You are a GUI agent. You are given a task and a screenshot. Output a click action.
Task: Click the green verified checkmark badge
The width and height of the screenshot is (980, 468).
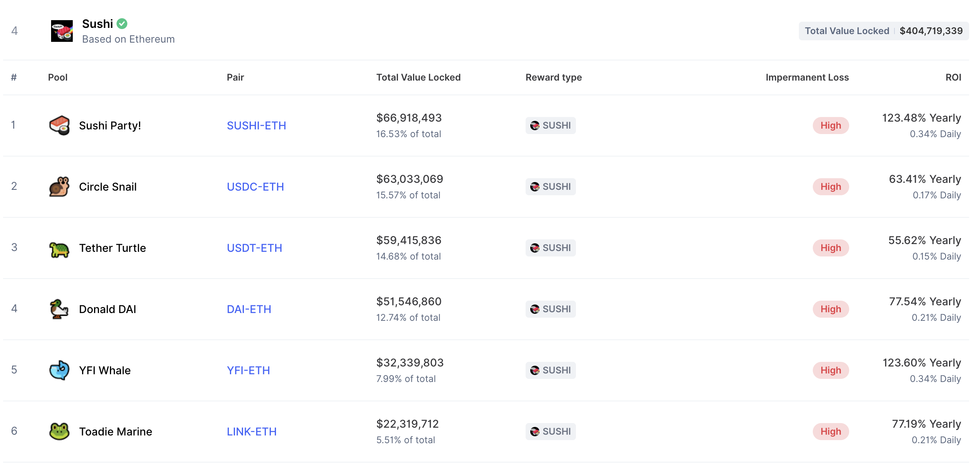pyautogui.click(x=122, y=24)
